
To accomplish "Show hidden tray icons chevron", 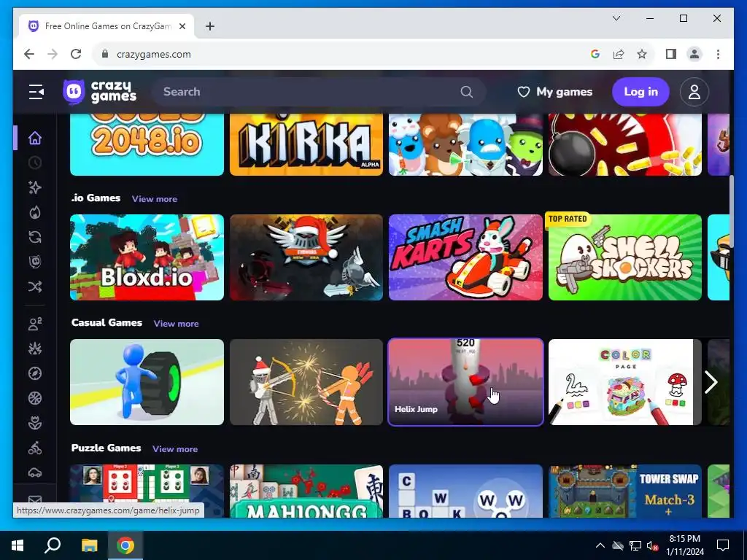I will click(x=600, y=545).
